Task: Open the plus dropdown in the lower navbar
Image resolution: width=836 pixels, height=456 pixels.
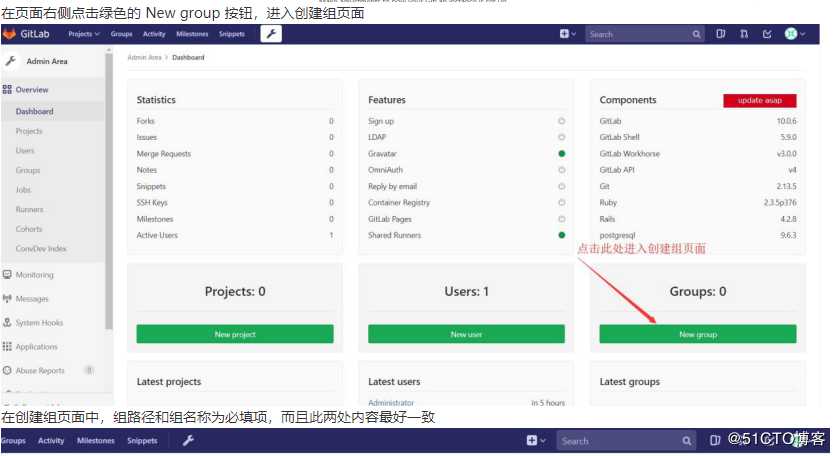Action: click(x=535, y=441)
